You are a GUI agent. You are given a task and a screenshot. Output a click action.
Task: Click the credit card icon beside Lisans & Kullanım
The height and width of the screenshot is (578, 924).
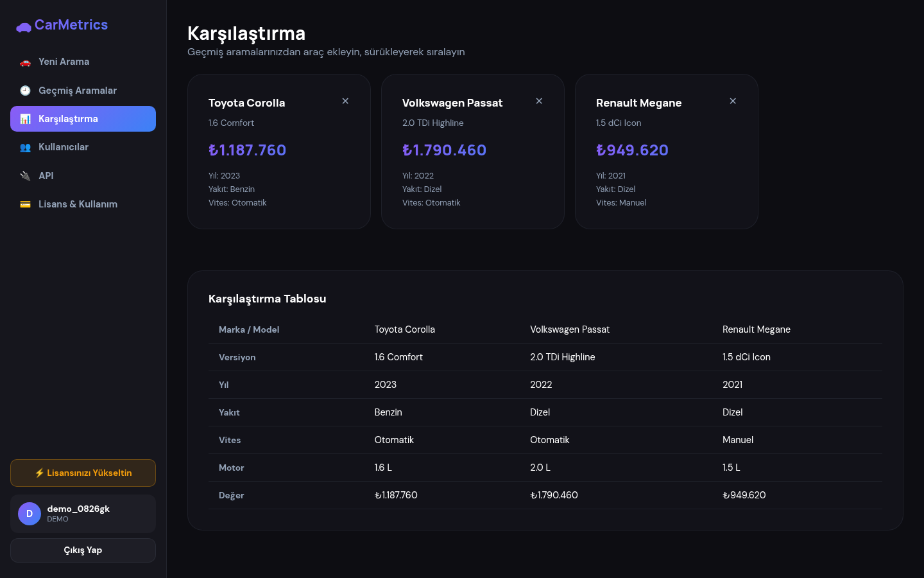click(25, 204)
